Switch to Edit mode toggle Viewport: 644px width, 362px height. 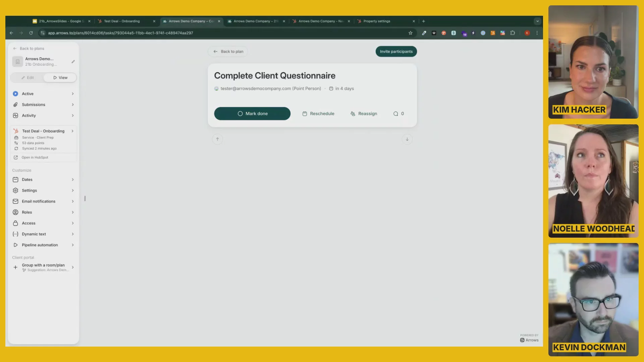point(28,78)
